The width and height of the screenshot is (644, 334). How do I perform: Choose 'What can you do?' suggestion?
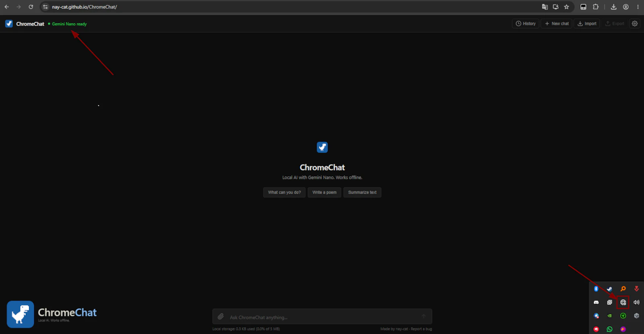[x=285, y=192]
